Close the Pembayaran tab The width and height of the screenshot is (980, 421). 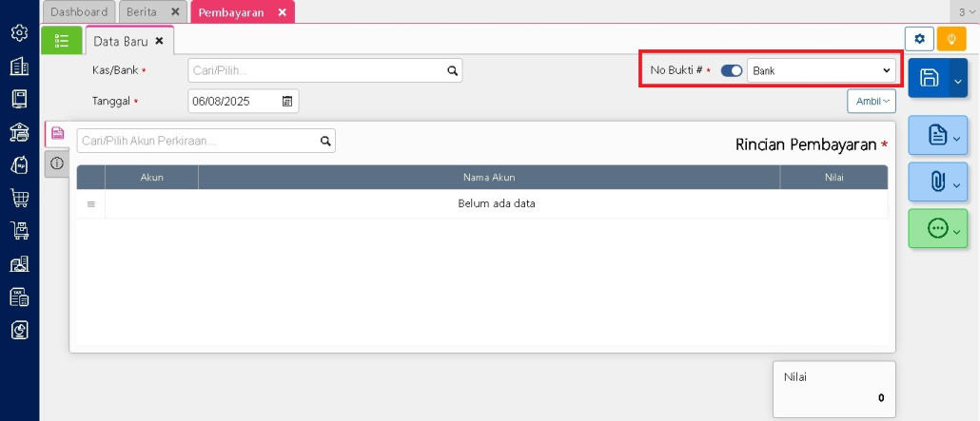point(282,12)
